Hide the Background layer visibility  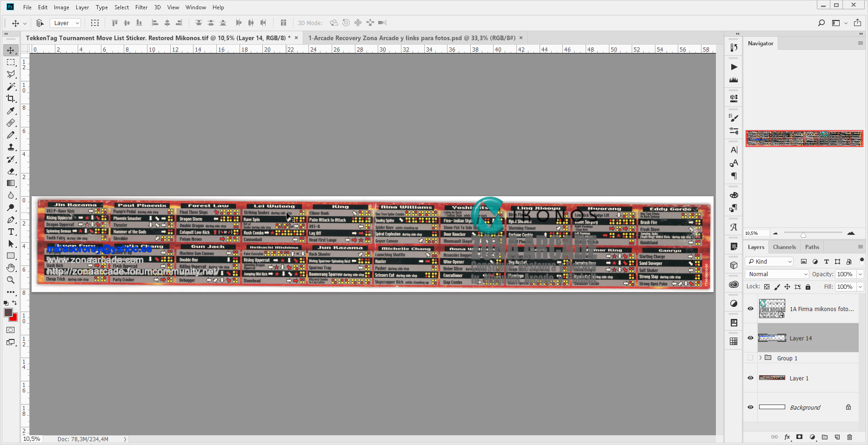pyautogui.click(x=750, y=407)
